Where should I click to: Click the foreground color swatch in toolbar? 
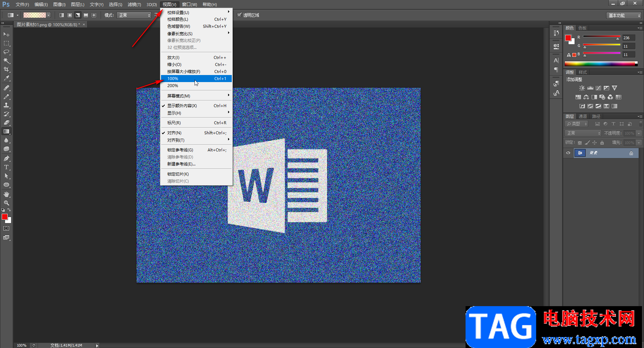[5, 217]
